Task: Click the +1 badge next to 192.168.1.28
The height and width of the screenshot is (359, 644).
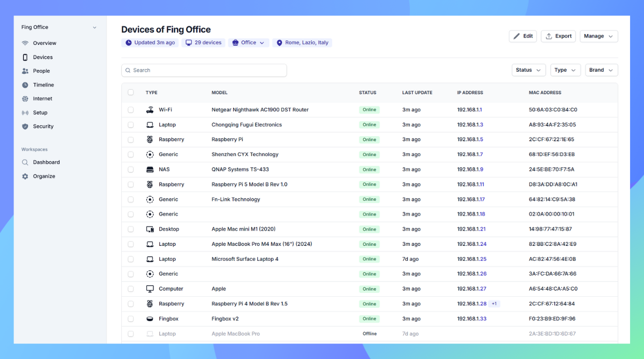Action: pyautogui.click(x=494, y=304)
